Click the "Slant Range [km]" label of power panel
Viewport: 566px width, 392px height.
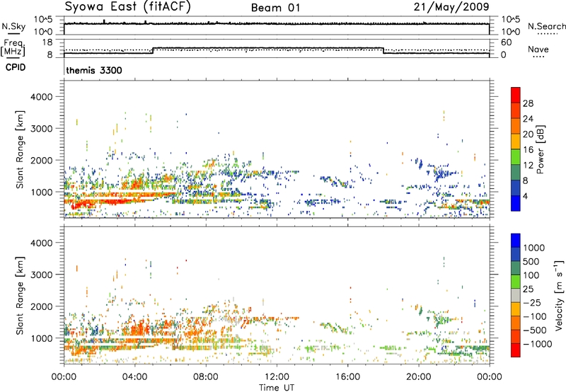[20, 149]
